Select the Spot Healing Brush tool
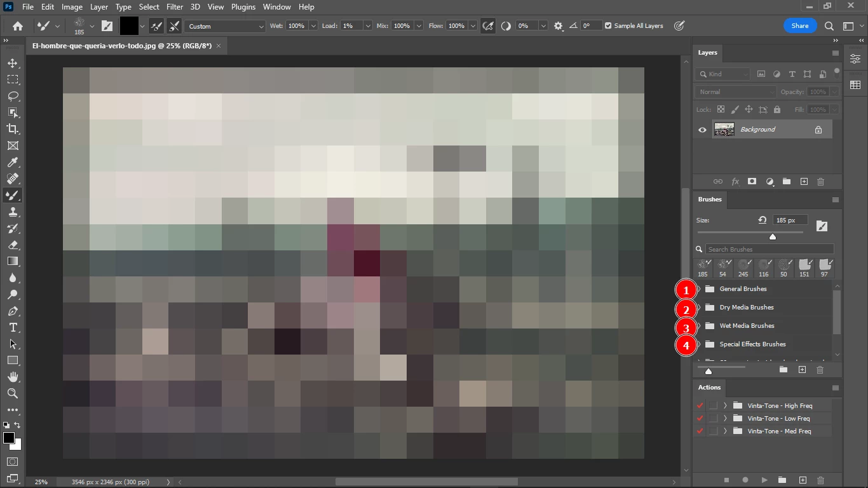 pyautogui.click(x=13, y=179)
